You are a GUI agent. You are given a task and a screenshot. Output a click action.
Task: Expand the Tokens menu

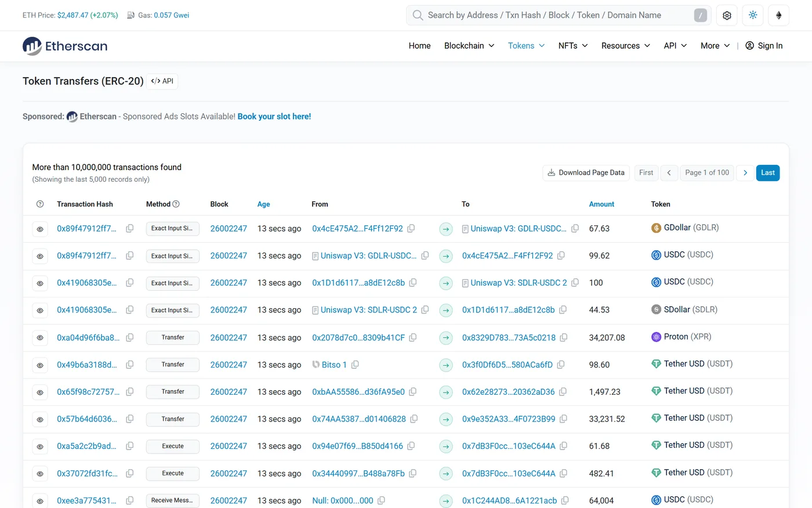[x=526, y=46]
